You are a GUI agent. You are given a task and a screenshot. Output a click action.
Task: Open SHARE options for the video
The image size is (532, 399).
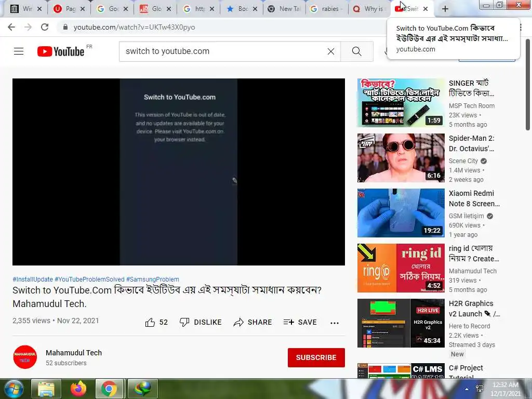(x=253, y=322)
